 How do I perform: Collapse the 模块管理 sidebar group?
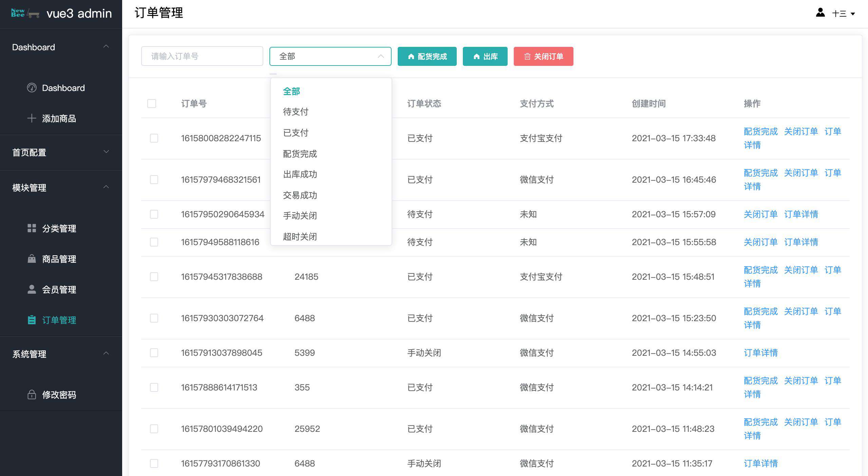[x=61, y=187]
